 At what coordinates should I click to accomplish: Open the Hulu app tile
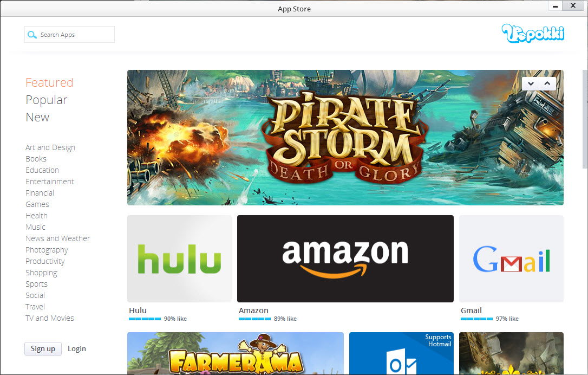click(x=179, y=258)
